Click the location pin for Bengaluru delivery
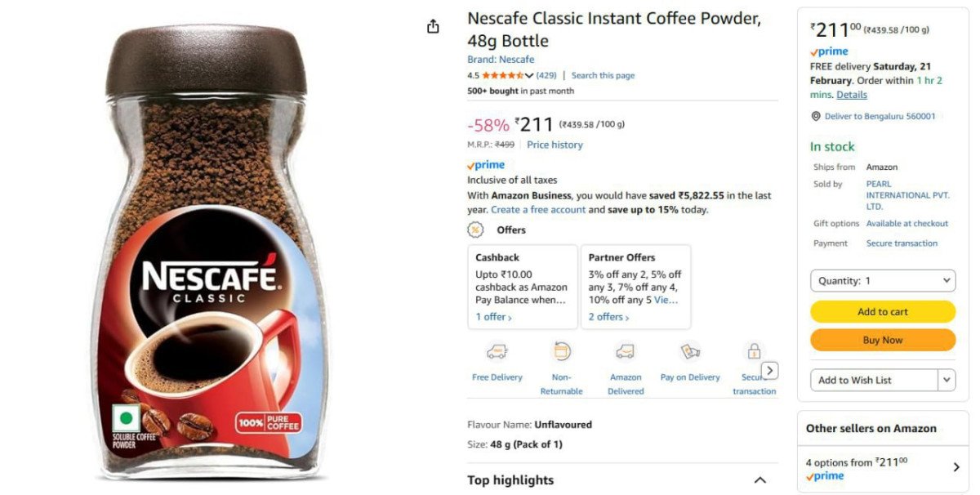This screenshot has width=980, height=495. (815, 117)
